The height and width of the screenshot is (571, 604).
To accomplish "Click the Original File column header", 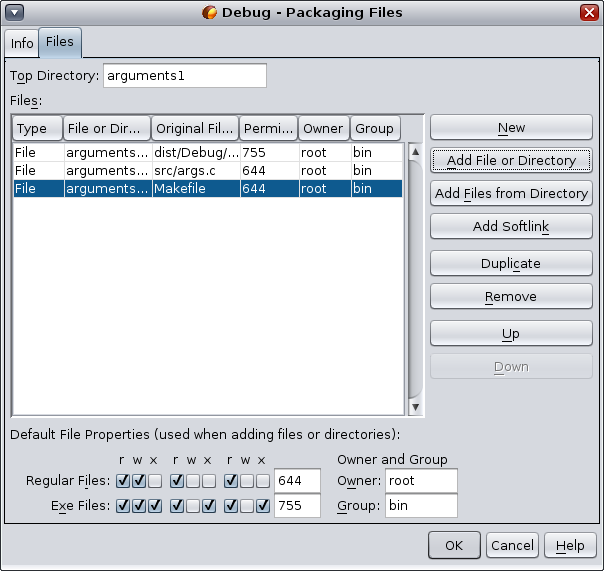I will pyautogui.click(x=195, y=128).
